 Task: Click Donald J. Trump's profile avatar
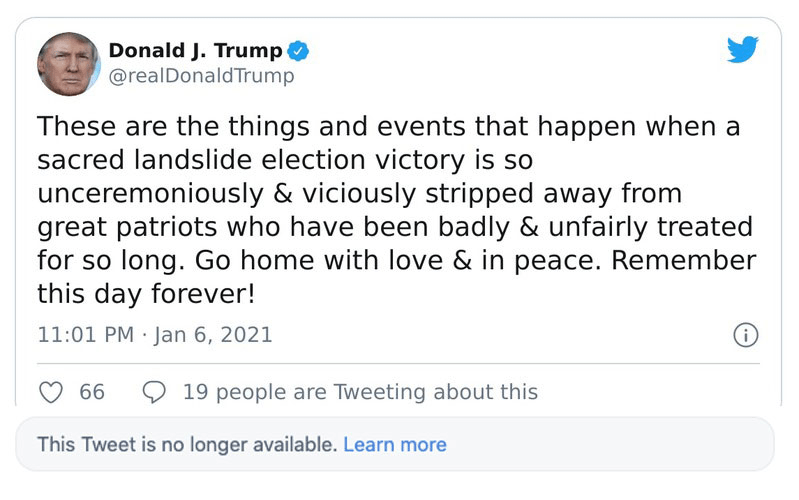pyautogui.click(x=69, y=63)
